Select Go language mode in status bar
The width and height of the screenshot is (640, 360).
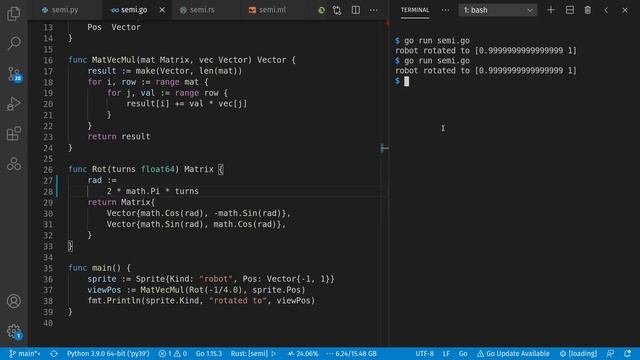(463, 353)
